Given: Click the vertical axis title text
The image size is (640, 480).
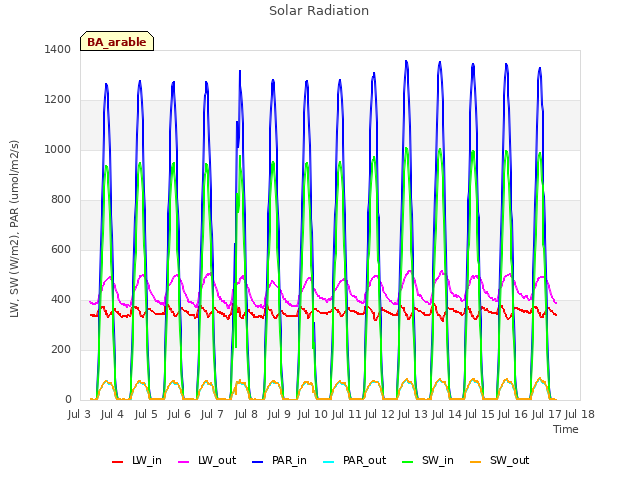Looking at the screenshot, I should click(x=15, y=229).
